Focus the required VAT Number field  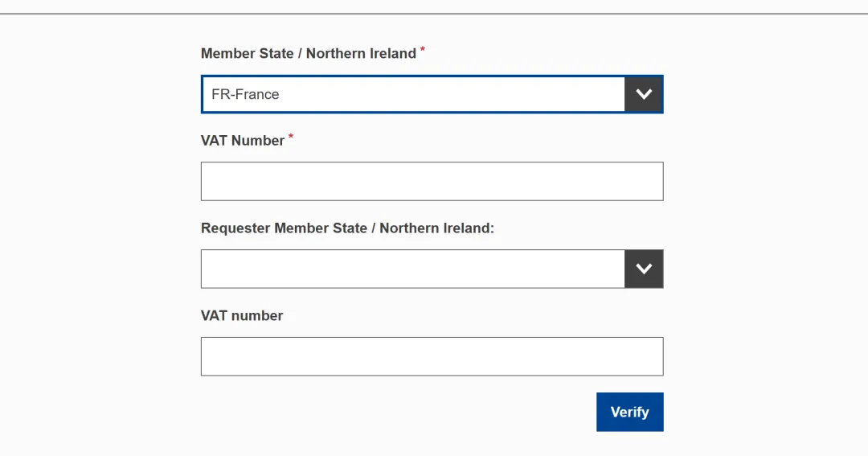tap(432, 181)
